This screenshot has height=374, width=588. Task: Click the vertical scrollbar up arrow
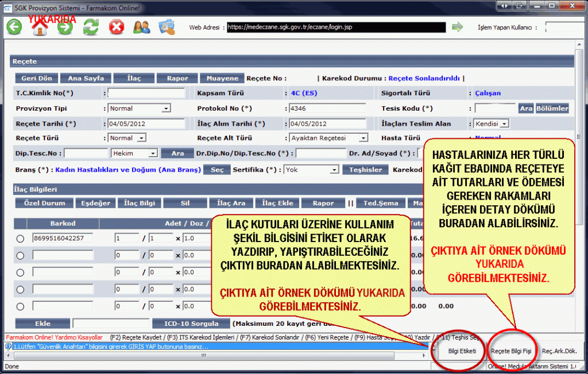pyautogui.click(x=579, y=45)
